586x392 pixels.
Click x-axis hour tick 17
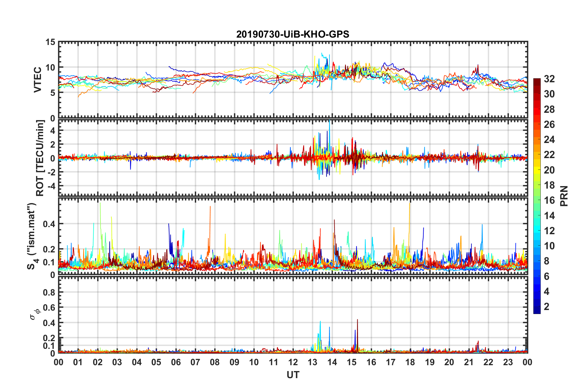tap(391, 362)
